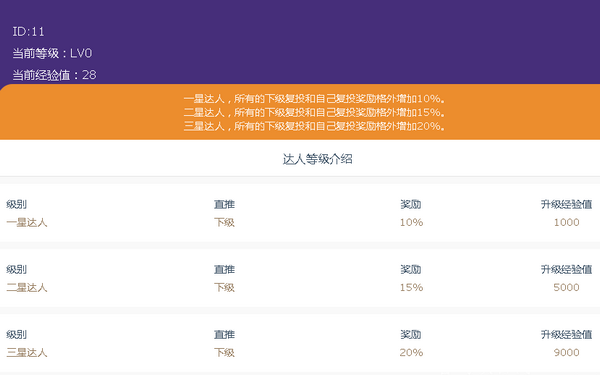Viewport: 600px width, 375px height.
Task: Click 下级 in the 一星达人 row
Action: [224, 222]
